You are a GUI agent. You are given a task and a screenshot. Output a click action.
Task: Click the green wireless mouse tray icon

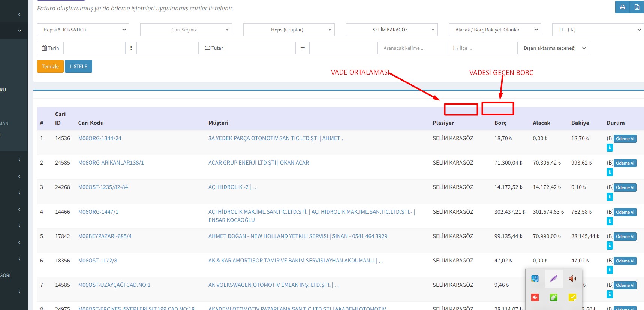(x=554, y=297)
